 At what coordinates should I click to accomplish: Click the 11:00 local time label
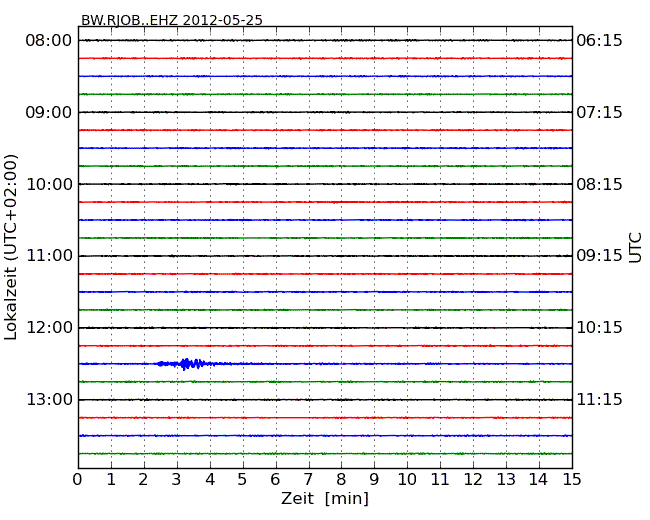[x=49, y=256]
